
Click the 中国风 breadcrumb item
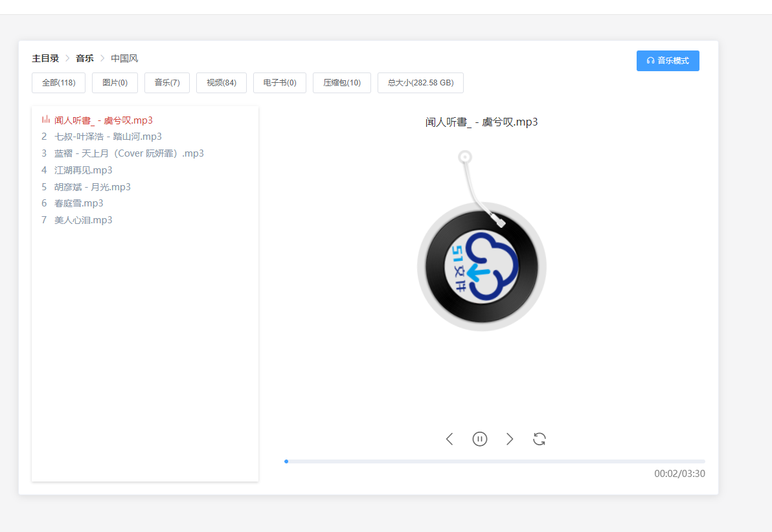124,58
